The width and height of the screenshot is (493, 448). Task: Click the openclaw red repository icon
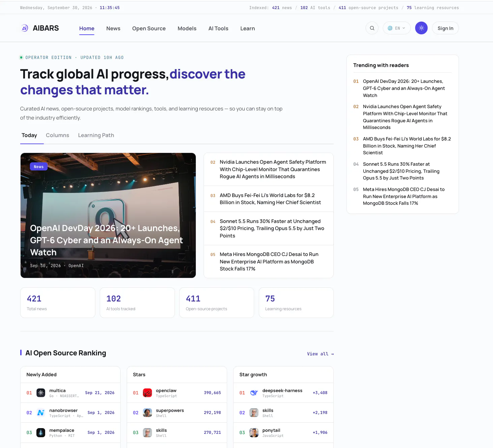click(x=147, y=393)
